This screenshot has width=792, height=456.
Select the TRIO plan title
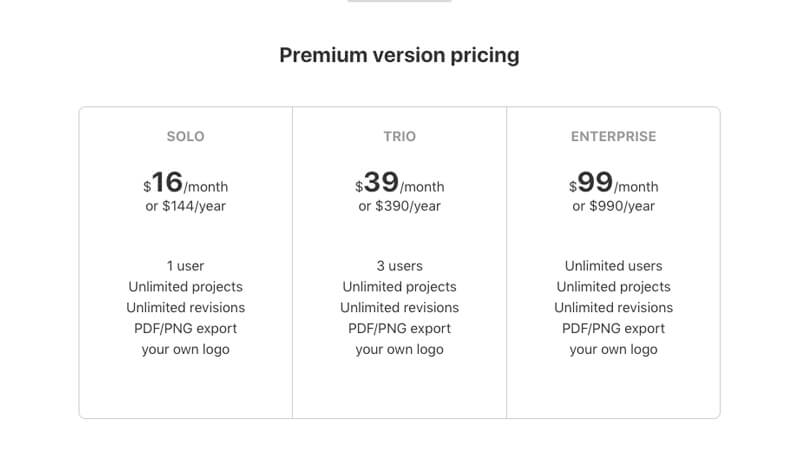(x=399, y=136)
